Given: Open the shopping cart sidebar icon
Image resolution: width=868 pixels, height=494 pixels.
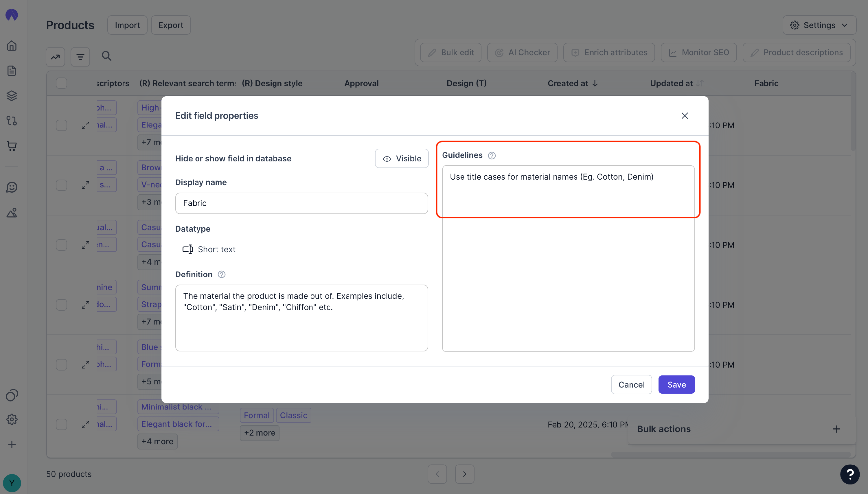Looking at the screenshot, I should point(12,146).
